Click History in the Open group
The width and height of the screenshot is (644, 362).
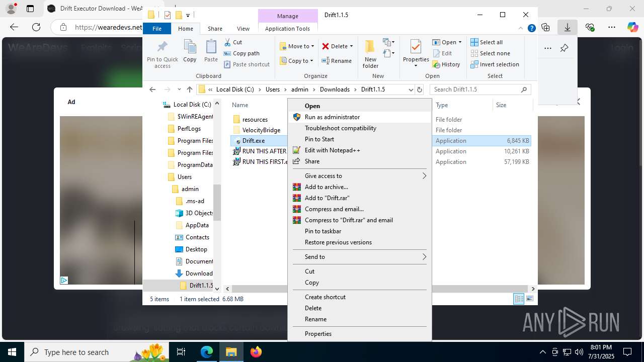(x=446, y=64)
